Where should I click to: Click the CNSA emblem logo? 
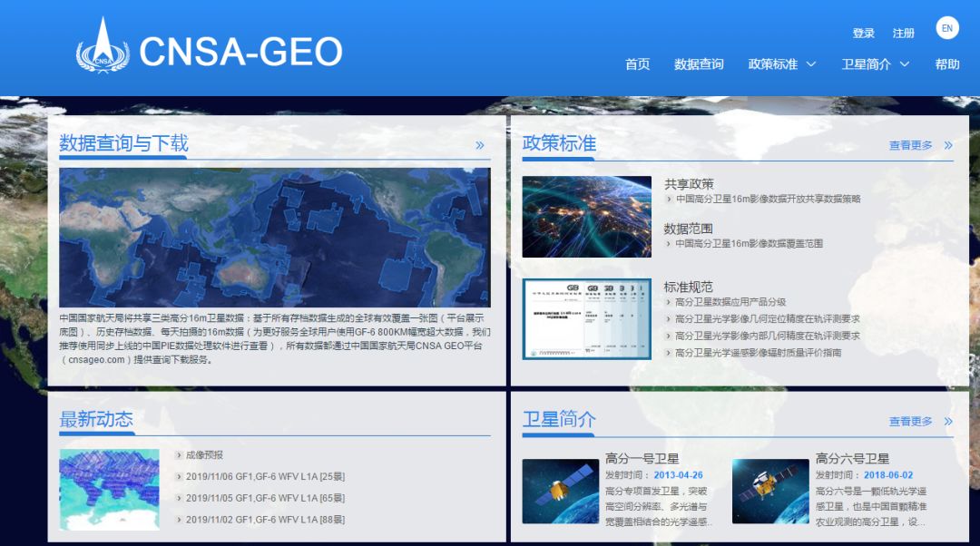click(x=103, y=45)
